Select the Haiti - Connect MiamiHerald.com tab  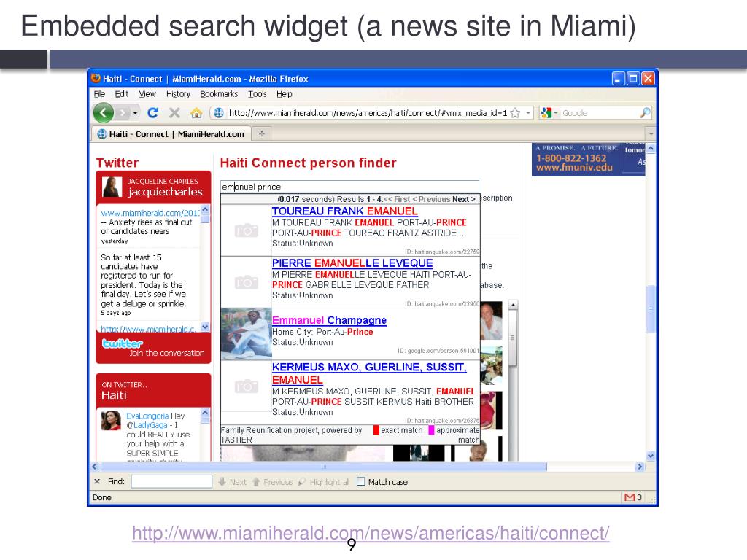click(171, 134)
